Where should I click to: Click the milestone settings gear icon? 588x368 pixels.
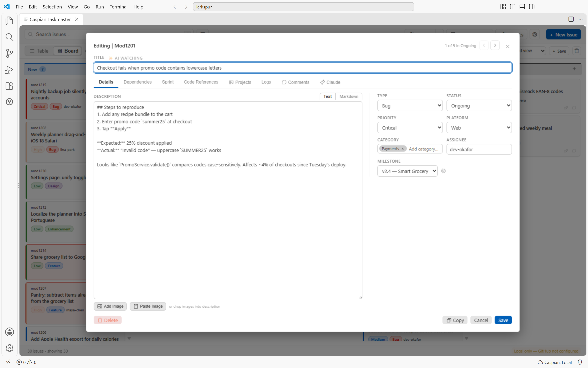coord(443,171)
